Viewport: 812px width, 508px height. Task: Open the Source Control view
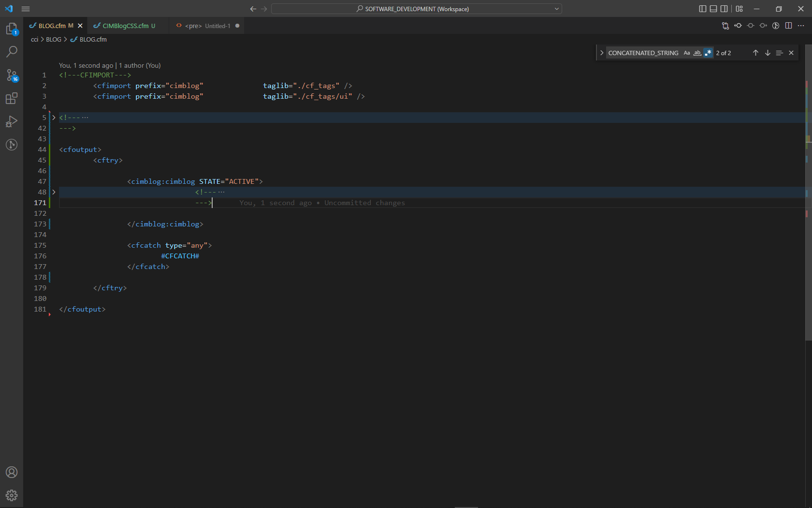12,75
